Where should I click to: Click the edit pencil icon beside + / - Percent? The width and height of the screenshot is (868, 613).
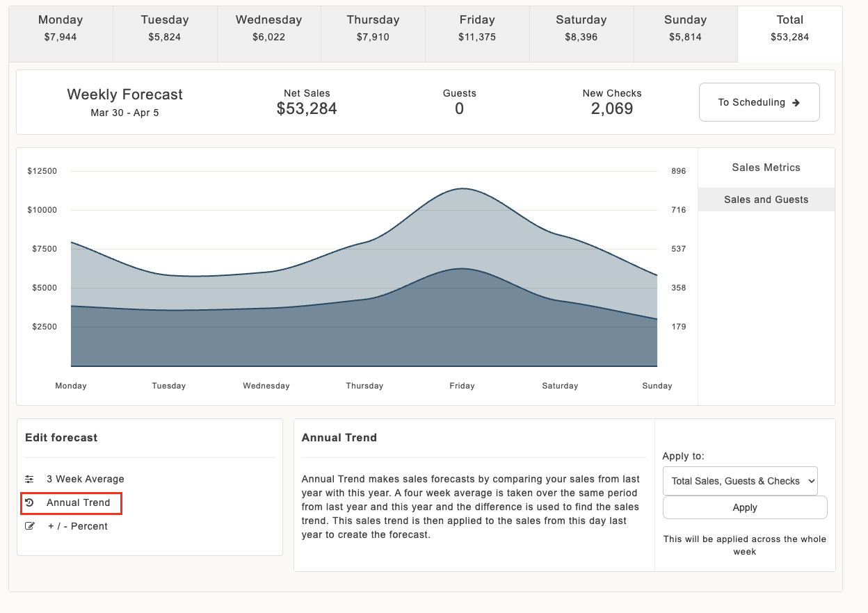(x=29, y=526)
